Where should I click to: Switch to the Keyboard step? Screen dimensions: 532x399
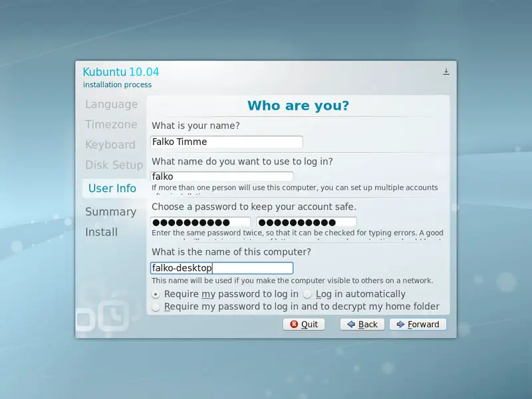110,144
